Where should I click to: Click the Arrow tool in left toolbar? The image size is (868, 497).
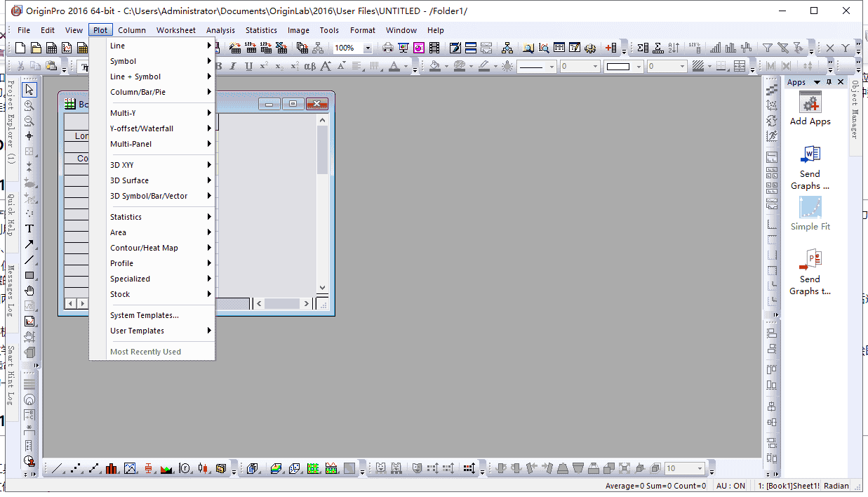point(29,244)
